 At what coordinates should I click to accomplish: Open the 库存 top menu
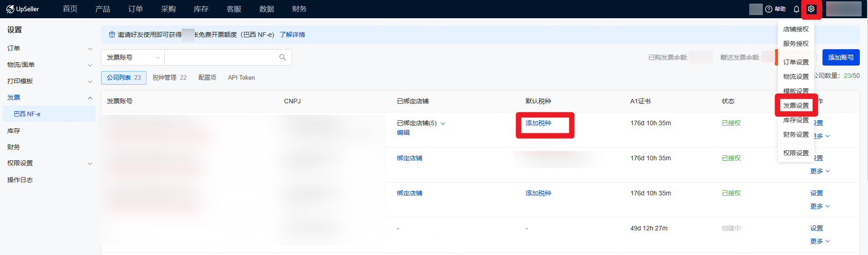pyautogui.click(x=201, y=9)
